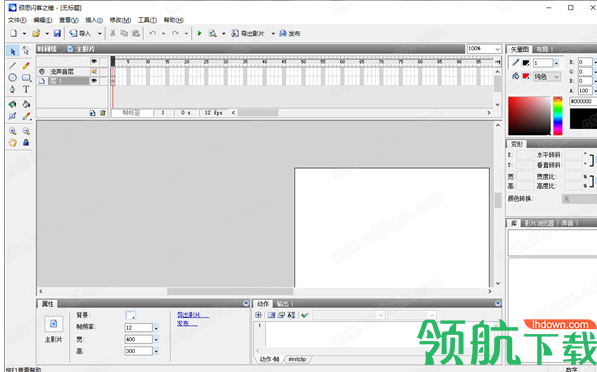Delete the selected layer trash icon
597x372 pixels.
103,113
